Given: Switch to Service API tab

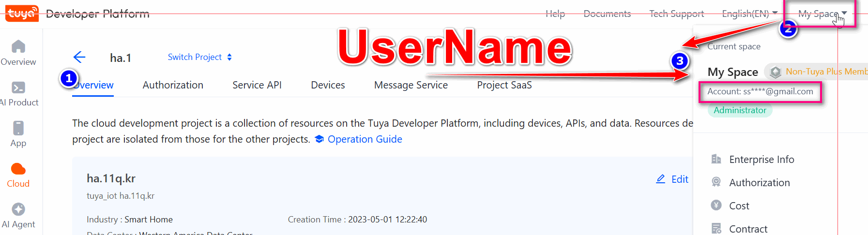Looking at the screenshot, I should (257, 85).
